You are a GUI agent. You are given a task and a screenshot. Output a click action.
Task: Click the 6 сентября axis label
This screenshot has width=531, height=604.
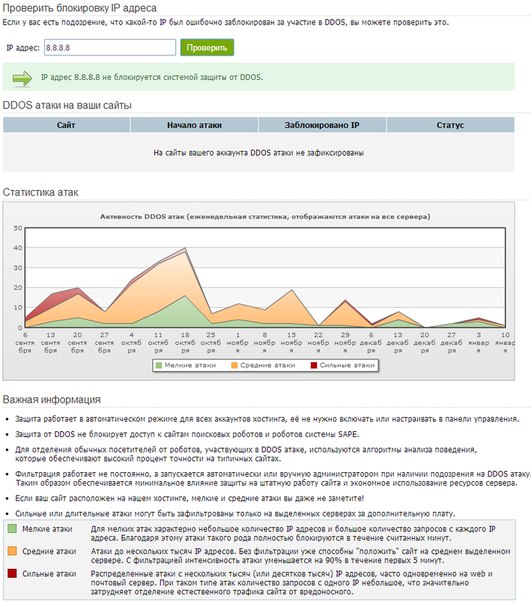(25, 342)
